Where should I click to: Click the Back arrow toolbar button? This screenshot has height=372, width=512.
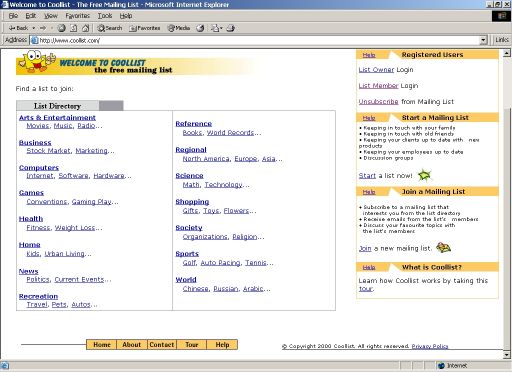(18, 28)
